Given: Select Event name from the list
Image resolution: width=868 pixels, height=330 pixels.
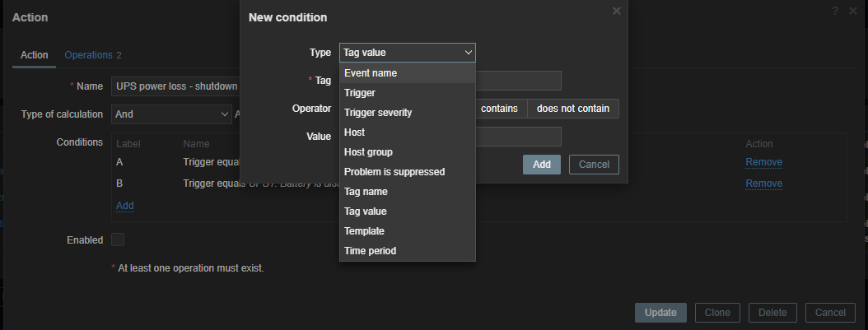Looking at the screenshot, I should [x=371, y=73].
